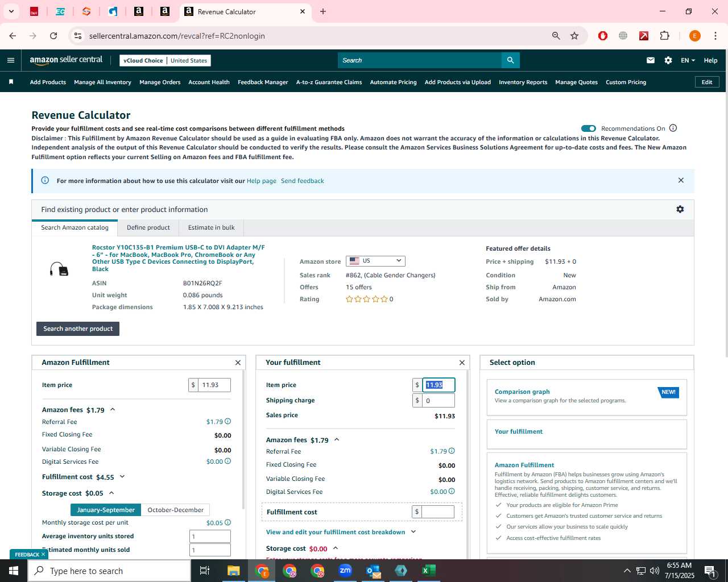Click info icon next to Monthly storage cost

pyautogui.click(x=227, y=522)
